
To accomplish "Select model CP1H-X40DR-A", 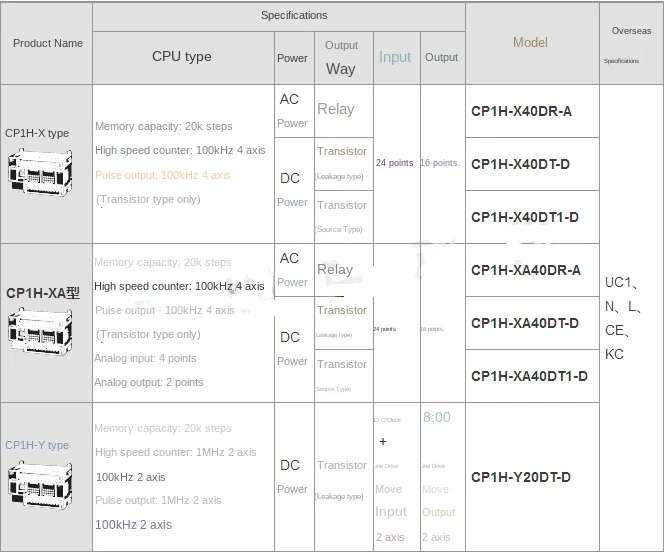I will (521, 111).
